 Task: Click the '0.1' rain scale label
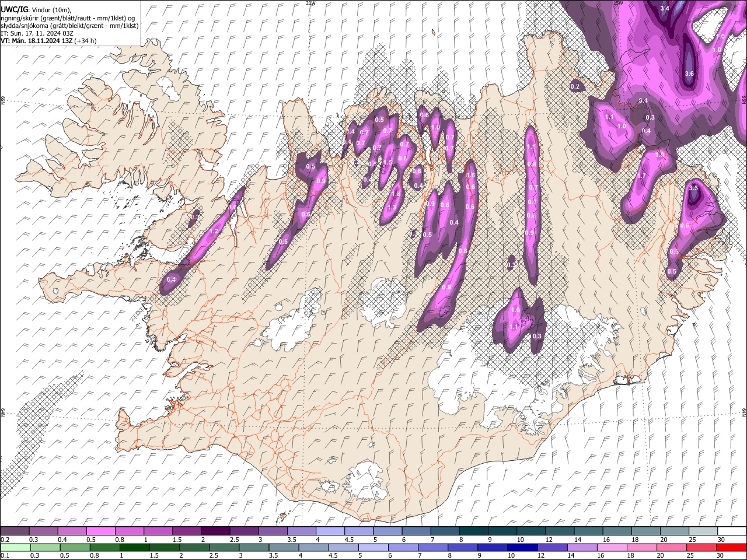pyautogui.click(x=4, y=556)
